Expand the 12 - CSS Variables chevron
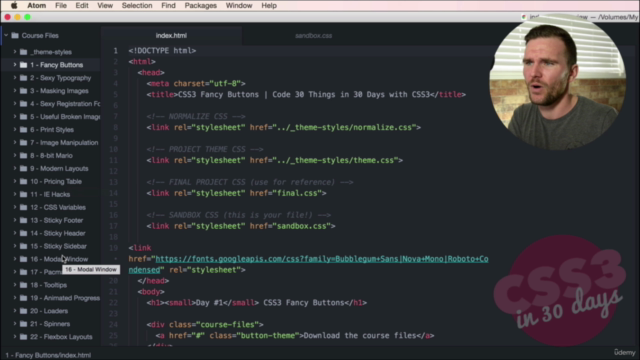The width and height of the screenshot is (640, 360). point(15,207)
